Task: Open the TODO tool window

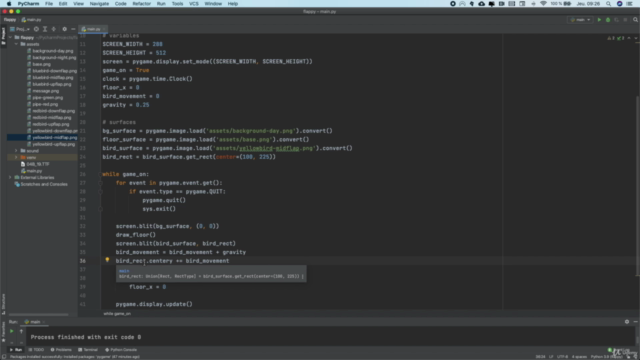Action: [36, 350]
